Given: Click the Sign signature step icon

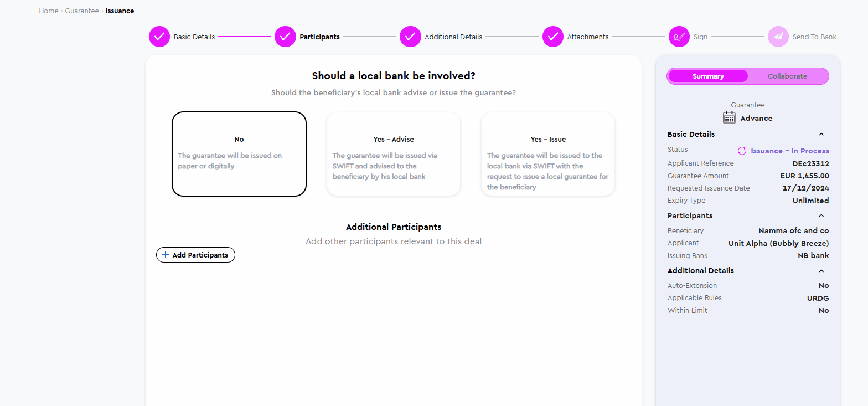Looking at the screenshot, I should pyautogui.click(x=679, y=37).
